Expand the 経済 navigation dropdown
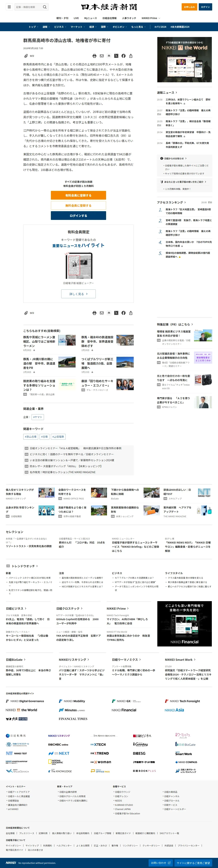 [93, 27]
